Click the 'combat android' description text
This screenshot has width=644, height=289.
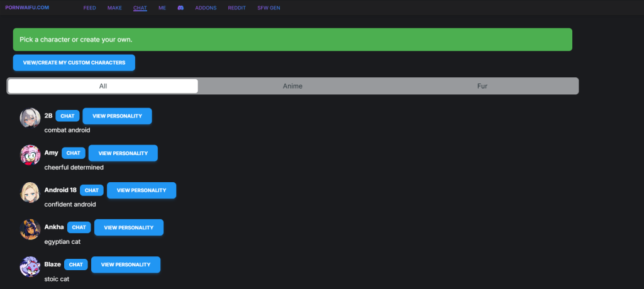click(x=67, y=130)
